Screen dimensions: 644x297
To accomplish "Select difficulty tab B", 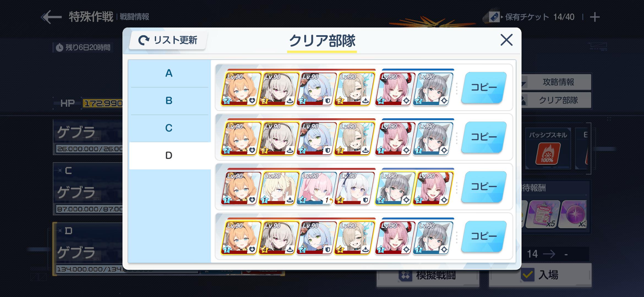I will (169, 101).
